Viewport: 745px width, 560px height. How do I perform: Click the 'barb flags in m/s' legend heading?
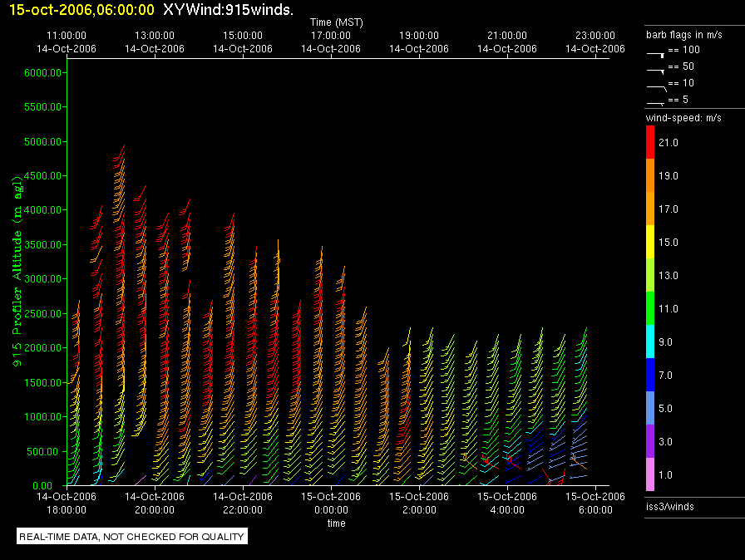point(683,35)
